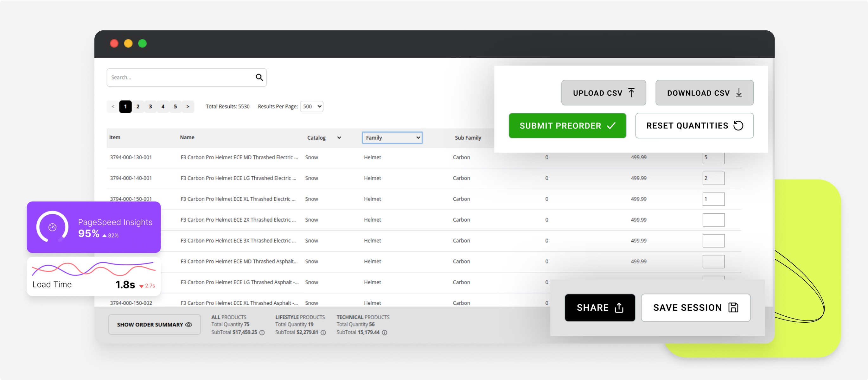Click the Submit Preorder button
Viewport: 868px width, 380px height.
567,126
